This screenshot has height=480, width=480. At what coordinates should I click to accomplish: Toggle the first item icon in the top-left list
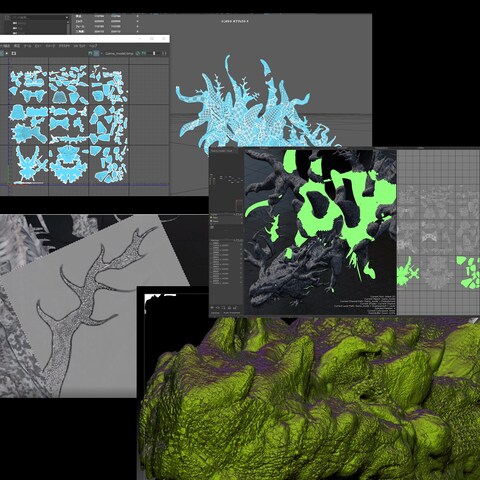pos(15,23)
